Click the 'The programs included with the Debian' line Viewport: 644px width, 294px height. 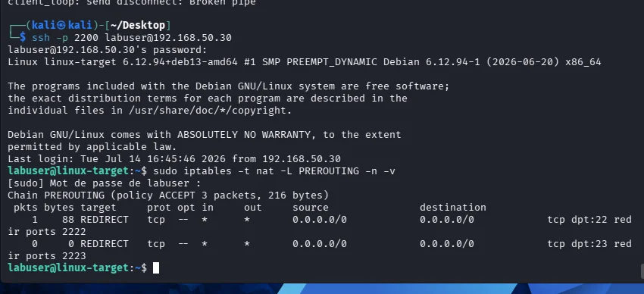click(228, 86)
